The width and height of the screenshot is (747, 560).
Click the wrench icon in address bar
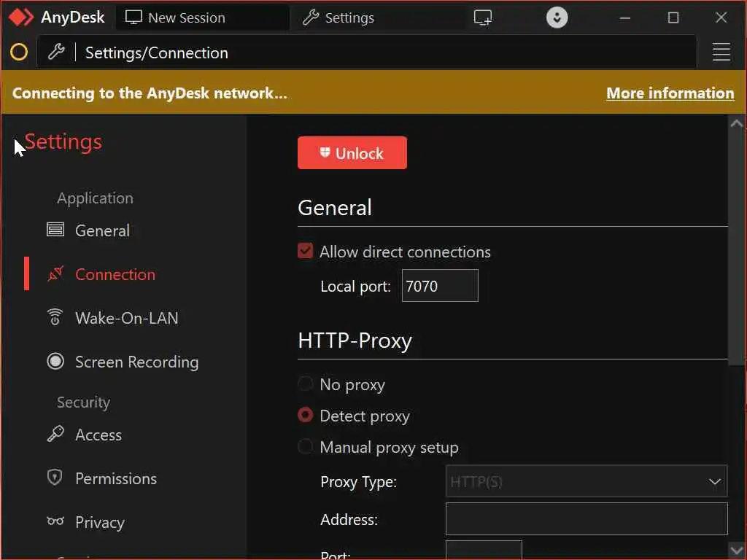pos(56,52)
